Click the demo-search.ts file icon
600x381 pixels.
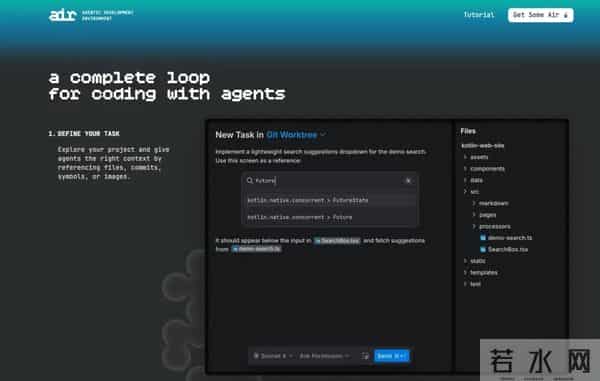click(483, 238)
